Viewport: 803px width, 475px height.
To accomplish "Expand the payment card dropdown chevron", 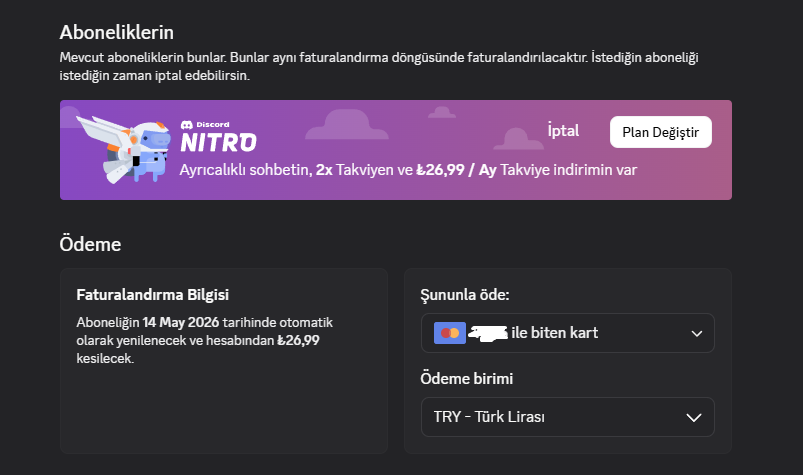I will pos(696,334).
